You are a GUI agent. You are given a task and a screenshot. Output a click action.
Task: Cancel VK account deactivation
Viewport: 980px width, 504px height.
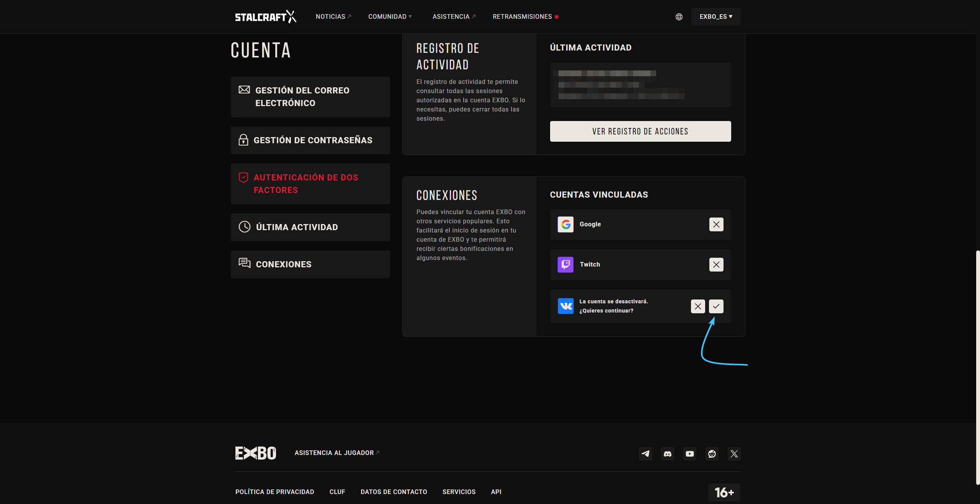point(698,306)
